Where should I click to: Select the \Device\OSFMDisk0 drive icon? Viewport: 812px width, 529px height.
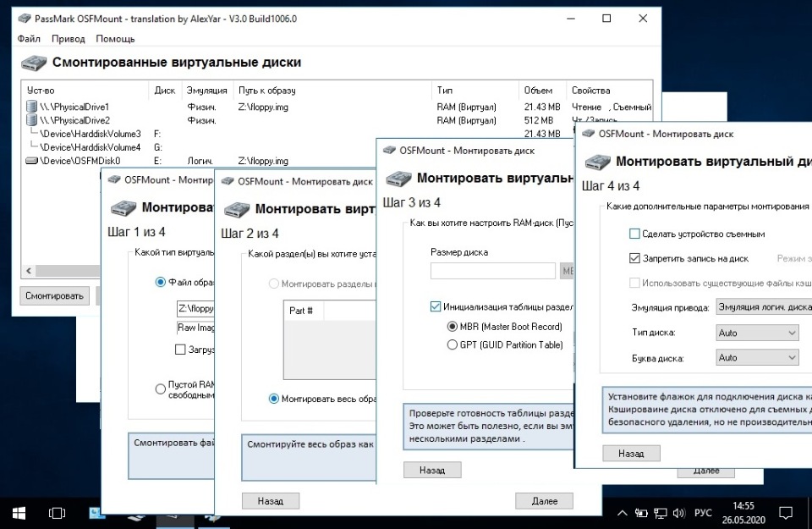pos(31,161)
